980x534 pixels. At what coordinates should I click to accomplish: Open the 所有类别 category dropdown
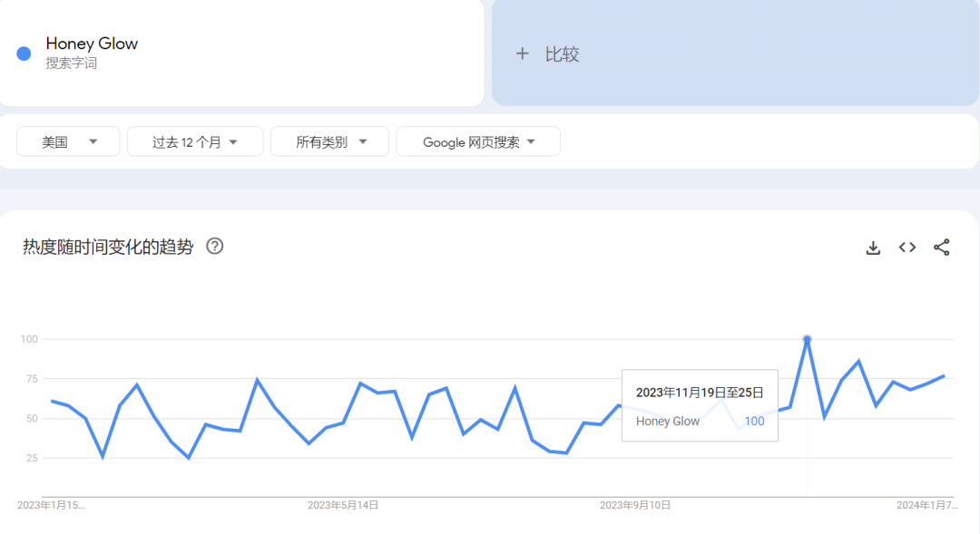pos(330,141)
